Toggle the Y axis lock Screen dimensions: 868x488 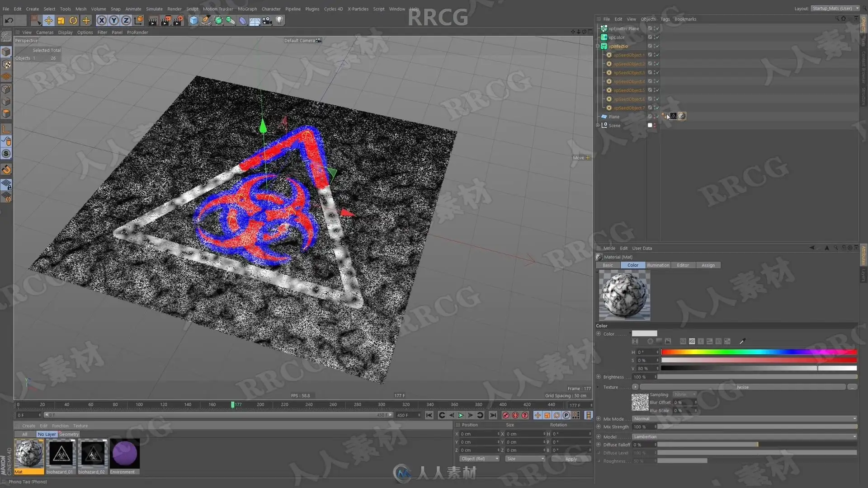point(114,20)
